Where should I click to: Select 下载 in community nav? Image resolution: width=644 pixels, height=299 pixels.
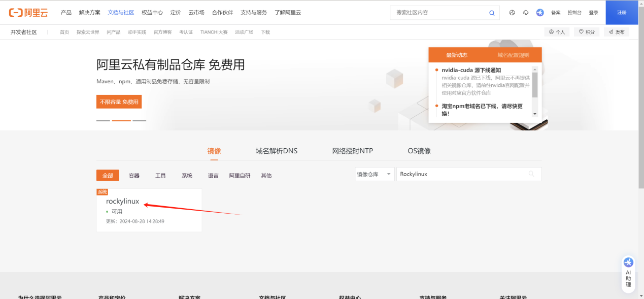[x=265, y=32]
